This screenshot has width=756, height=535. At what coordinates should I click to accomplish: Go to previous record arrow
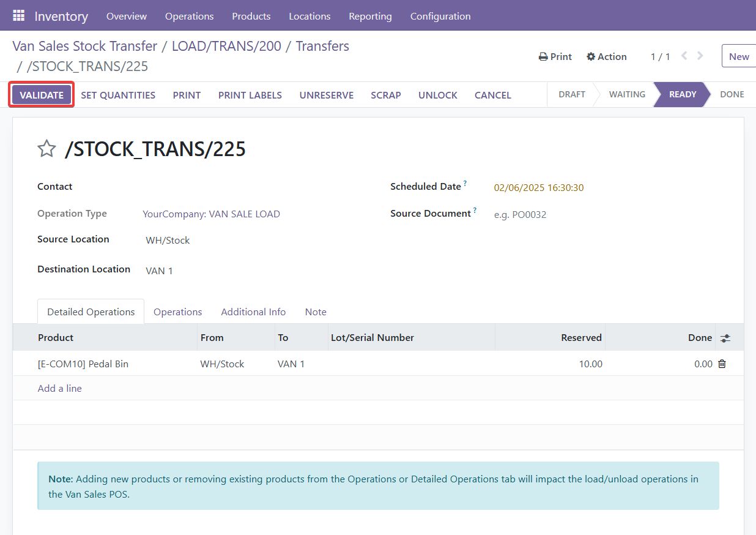click(684, 56)
